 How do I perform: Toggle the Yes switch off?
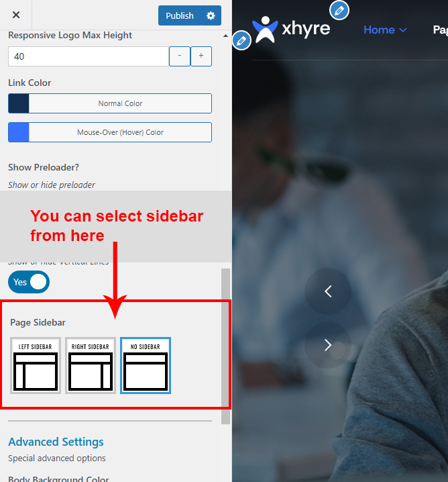(x=29, y=282)
